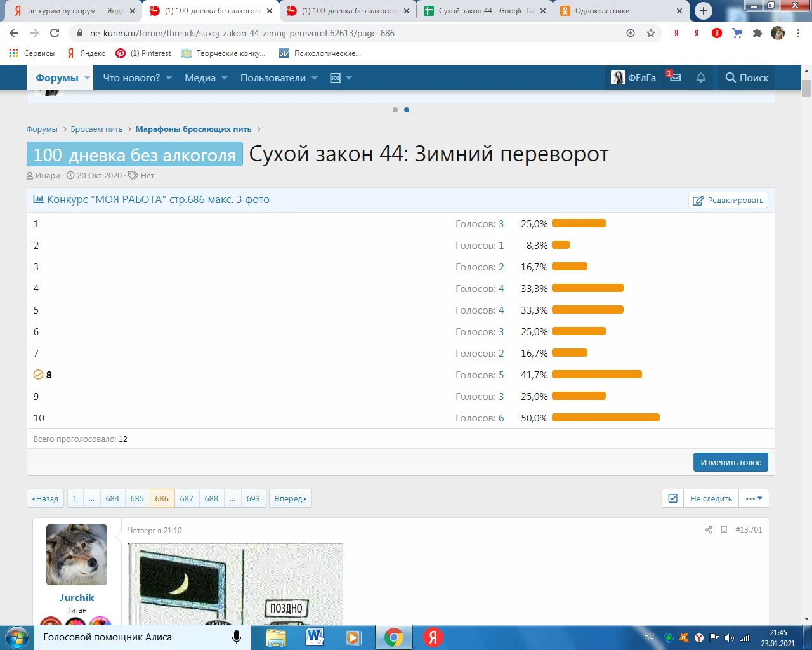This screenshot has height=650, width=812.
Task: Click the orange vote bar for option 10
Action: (605, 418)
